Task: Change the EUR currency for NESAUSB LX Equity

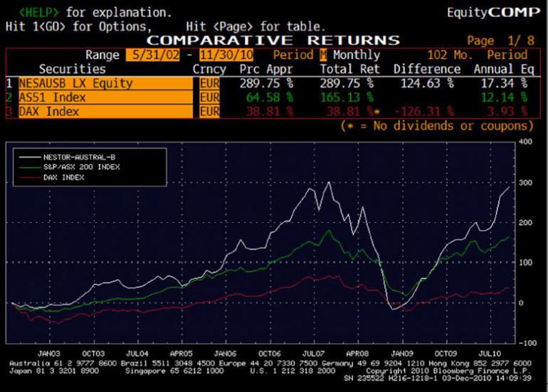Action: 210,83
